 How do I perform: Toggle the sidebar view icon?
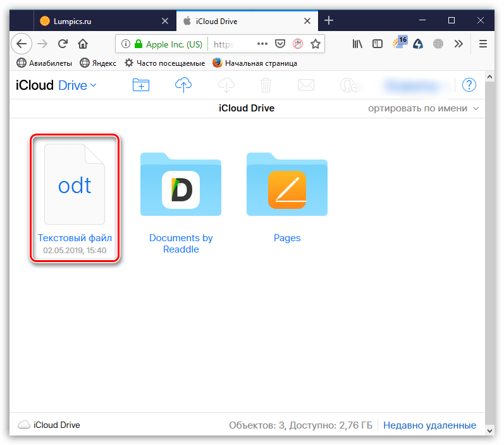point(378,44)
